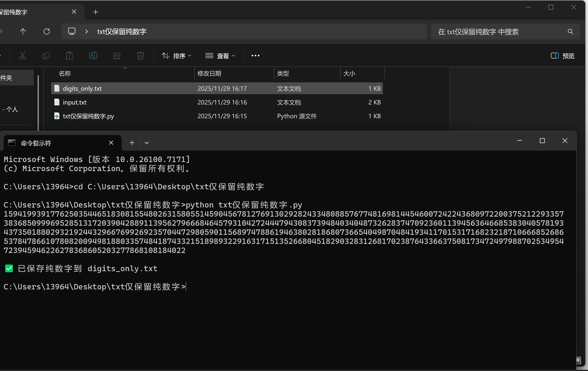Click the search magnifier icon
Viewport: 588px width, 371px height.
point(571,31)
